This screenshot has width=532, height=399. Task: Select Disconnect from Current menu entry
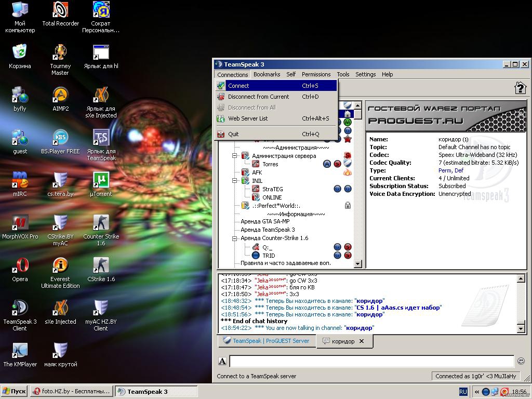tap(276, 97)
